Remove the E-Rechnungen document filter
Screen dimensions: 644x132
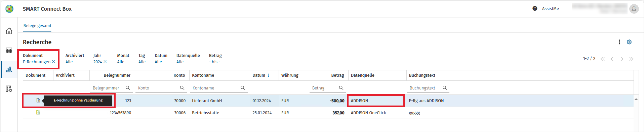coord(53,62)
